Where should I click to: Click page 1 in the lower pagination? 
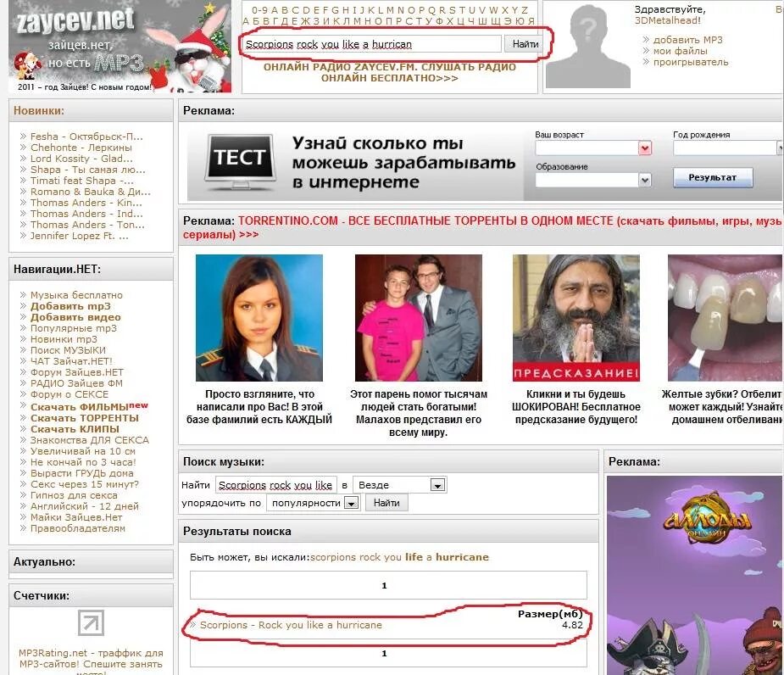[384, 654]
